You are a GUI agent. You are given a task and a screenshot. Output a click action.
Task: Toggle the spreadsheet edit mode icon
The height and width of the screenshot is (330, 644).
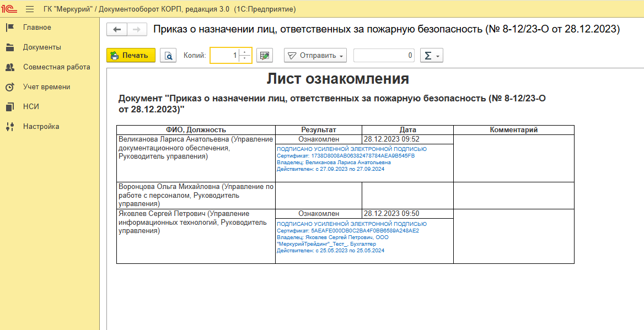(x=265, y=56)
